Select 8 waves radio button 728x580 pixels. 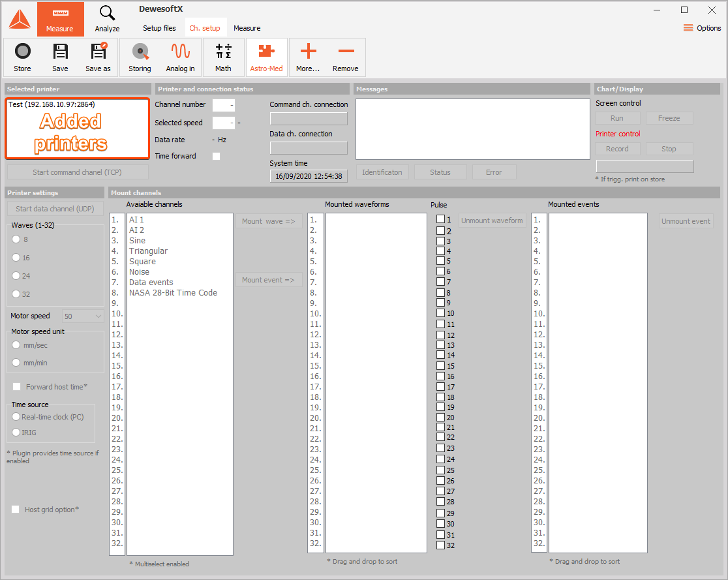point(16,239)
